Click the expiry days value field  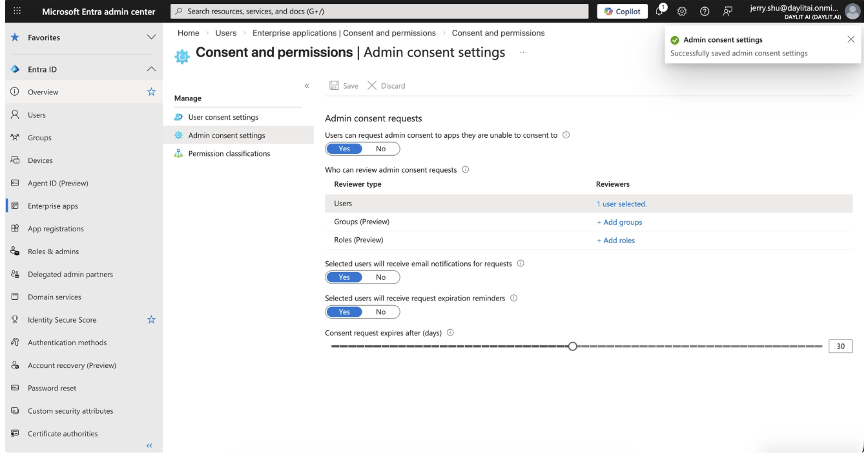(840, 347)
